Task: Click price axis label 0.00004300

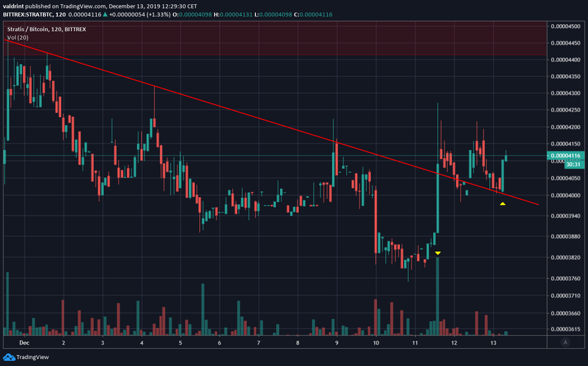Action: click(x=565, y=93)
